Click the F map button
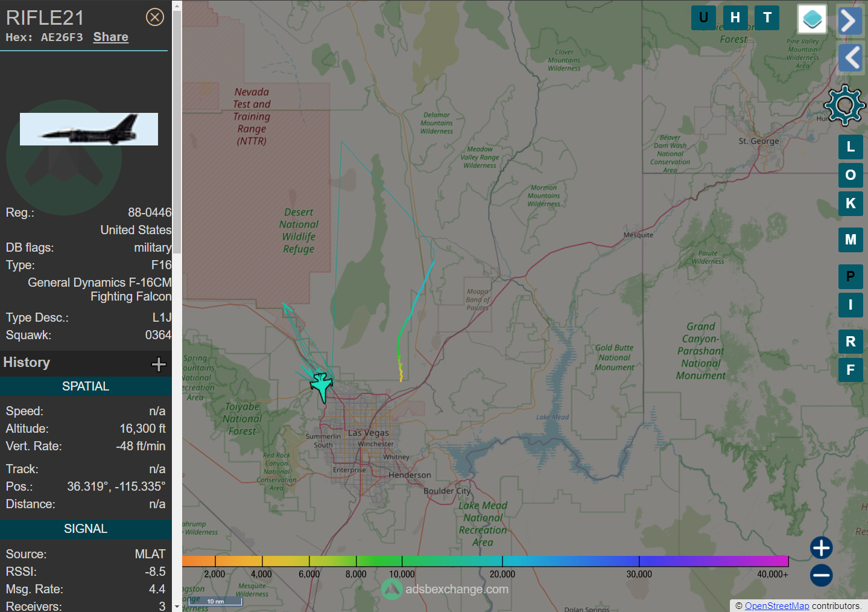Image resolution: width=868 pixels, height=612 pixels. tap(851, 370)
